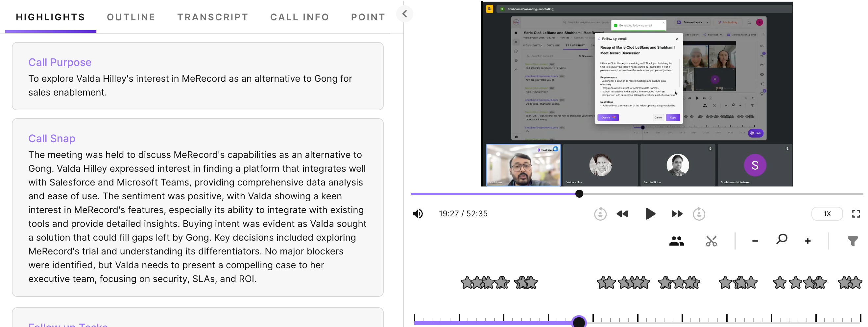Select Sachin Sinha's participant tile
The image size is (868, 327).
[x=678, y=165]
